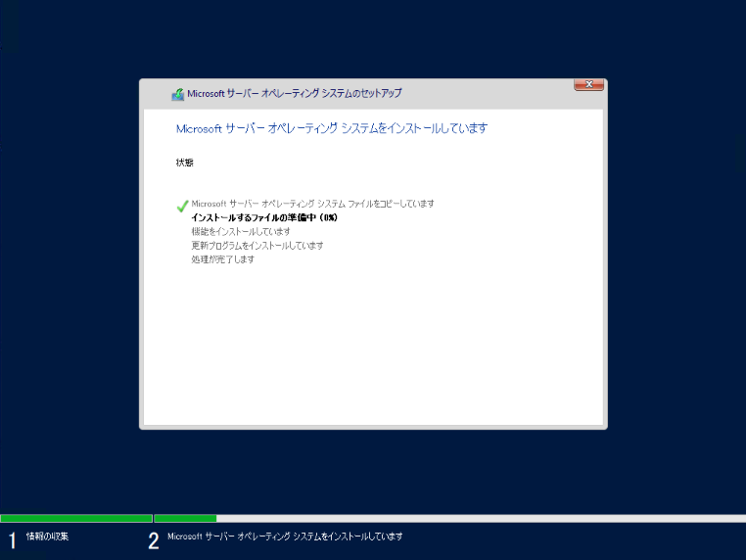The width and height of the screenshot is (746, 560).
Task: Click the step 2 installing label at bottom
Action: 285,537
